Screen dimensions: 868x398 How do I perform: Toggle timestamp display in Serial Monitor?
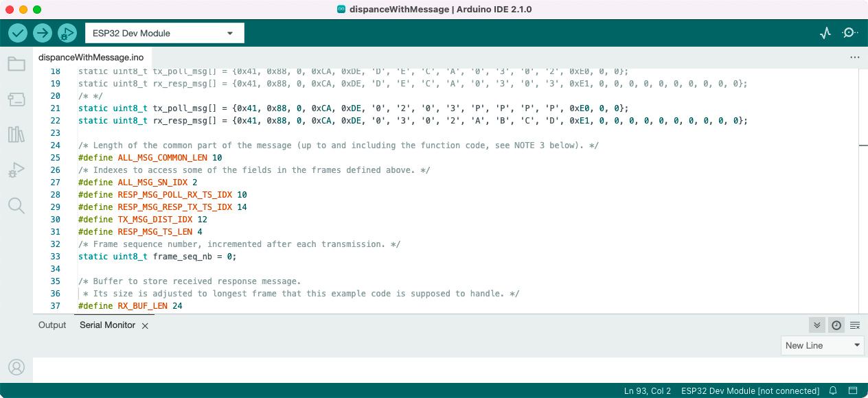pos(836,325)
